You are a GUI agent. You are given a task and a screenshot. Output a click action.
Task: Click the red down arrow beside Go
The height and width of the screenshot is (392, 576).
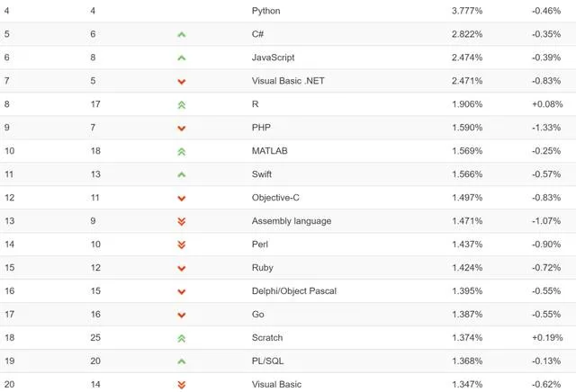[182, 315]
